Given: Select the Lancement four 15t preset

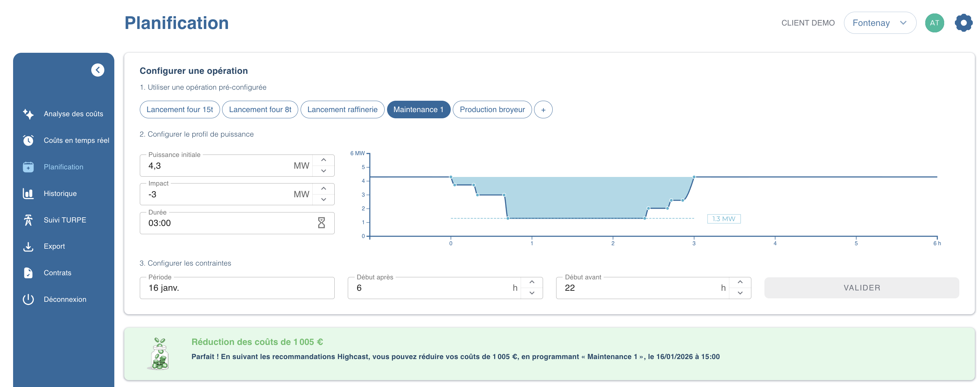Looking at the screenshot, I should point(179,110).
